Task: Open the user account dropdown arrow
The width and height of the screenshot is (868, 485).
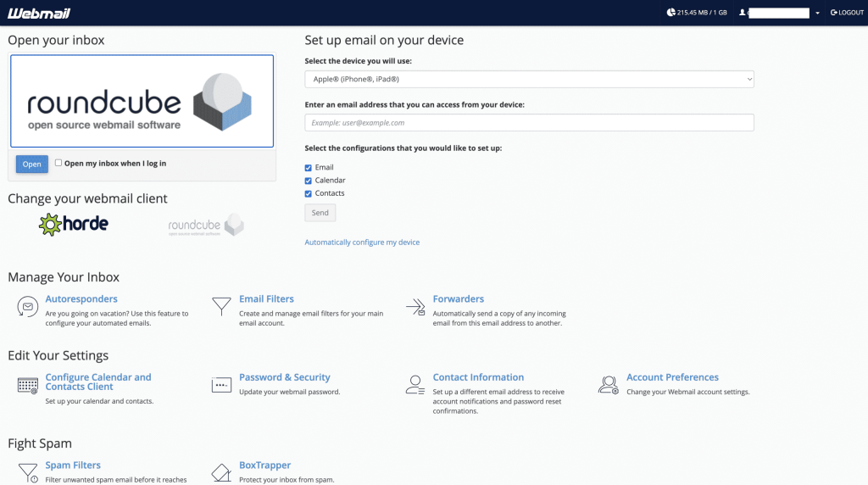Action: click(817, 13)
